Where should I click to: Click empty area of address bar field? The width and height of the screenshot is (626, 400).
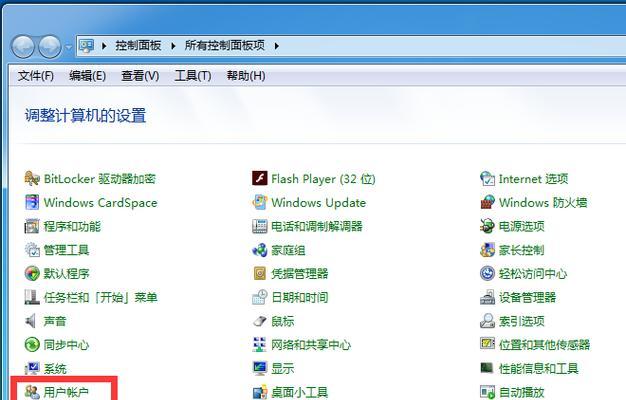click(x=451, y=46)
